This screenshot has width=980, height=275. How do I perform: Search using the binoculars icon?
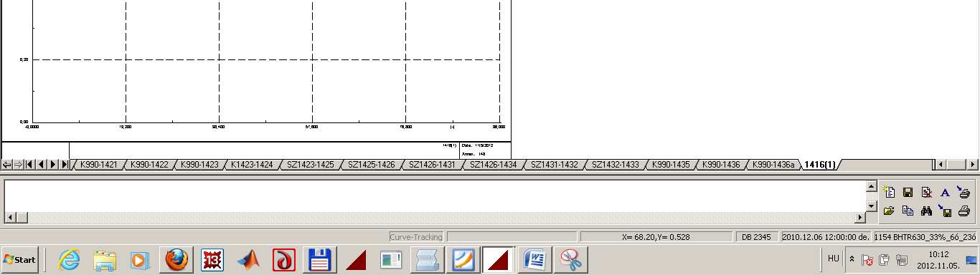926,211
